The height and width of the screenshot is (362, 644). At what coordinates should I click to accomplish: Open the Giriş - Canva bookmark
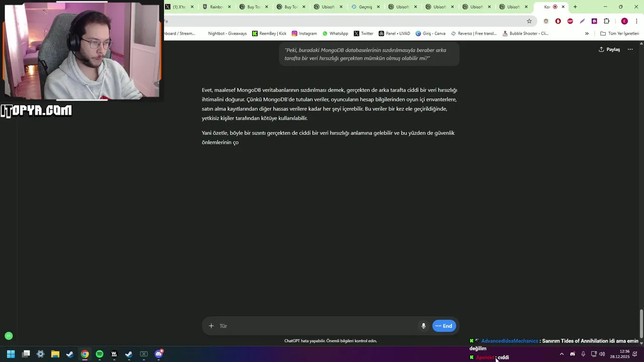[431, 34]
